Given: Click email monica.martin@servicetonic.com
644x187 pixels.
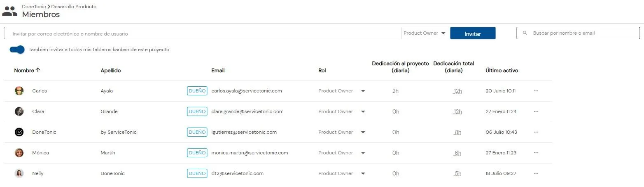Looking at the screenshot, I should pos(250,153).
